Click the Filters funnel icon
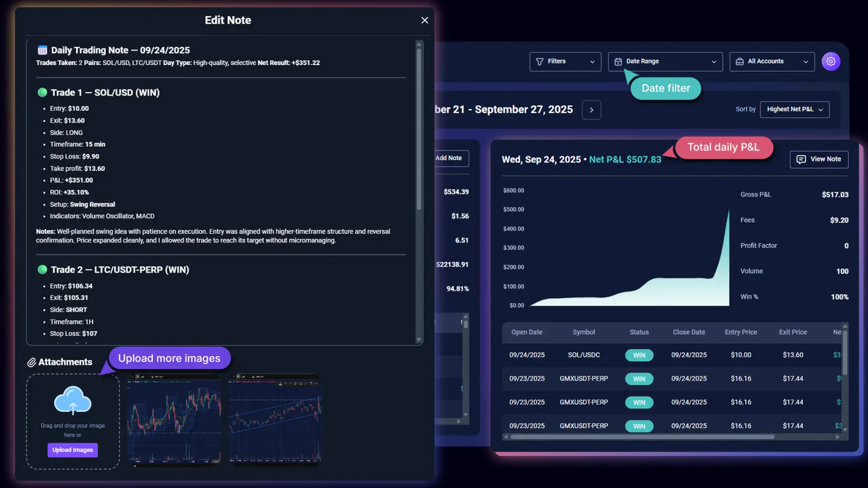The image size is (868, 488). click(x=540, y=61)
